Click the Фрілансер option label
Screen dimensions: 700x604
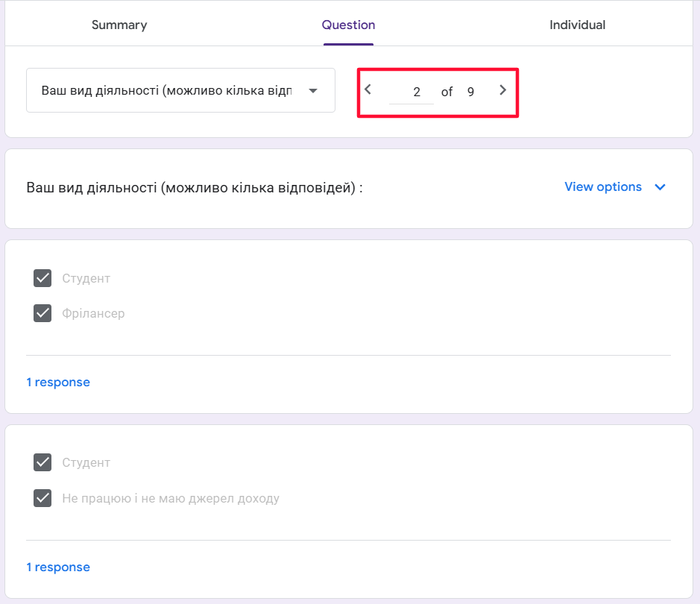point(93,313)
